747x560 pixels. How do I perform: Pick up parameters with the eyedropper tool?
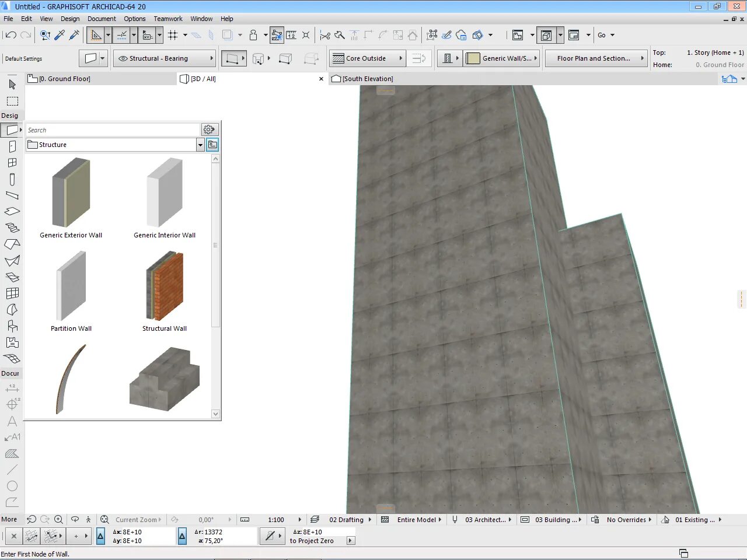[x=60, y=35]
